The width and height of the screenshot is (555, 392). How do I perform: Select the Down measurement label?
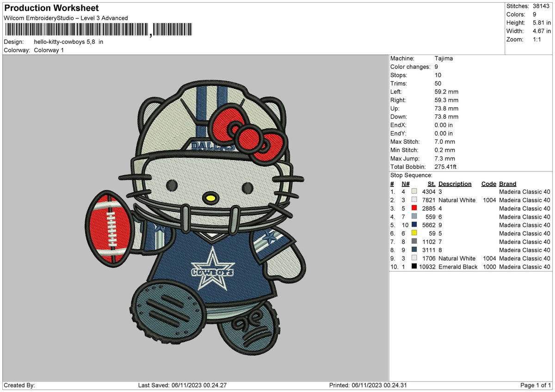[399, 117]
